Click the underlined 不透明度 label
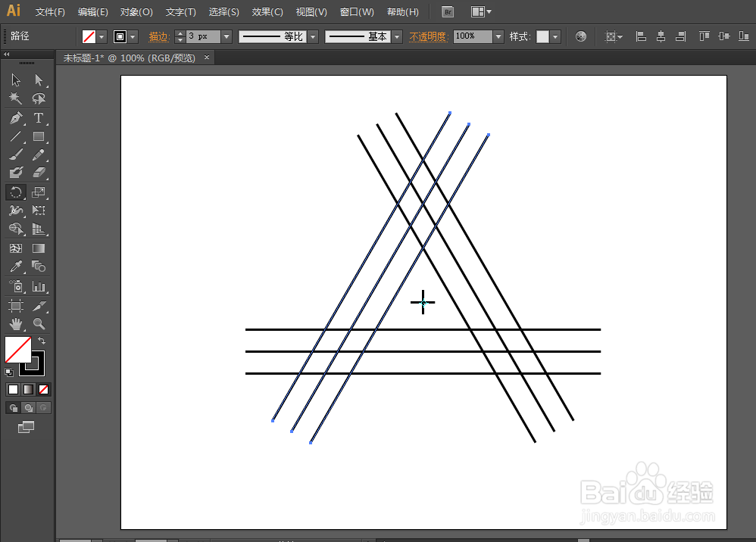 (429, 36)
